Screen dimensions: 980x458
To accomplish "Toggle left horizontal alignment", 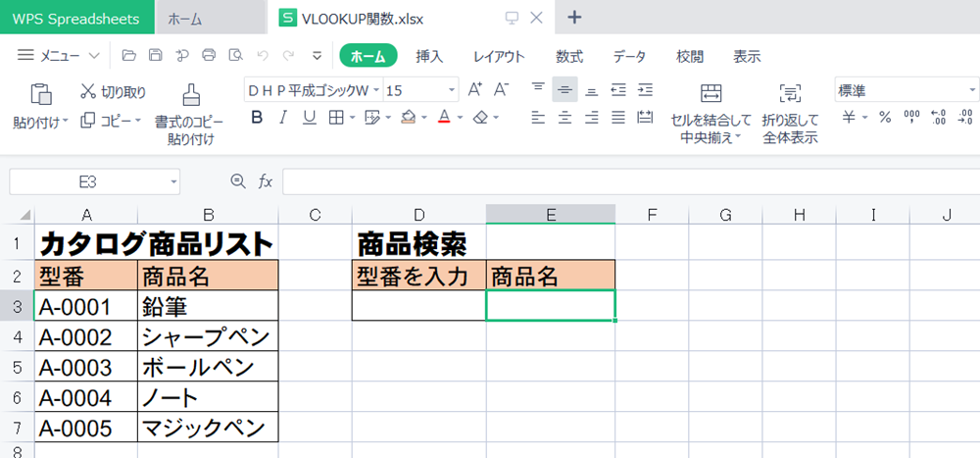I will point(538,117).
